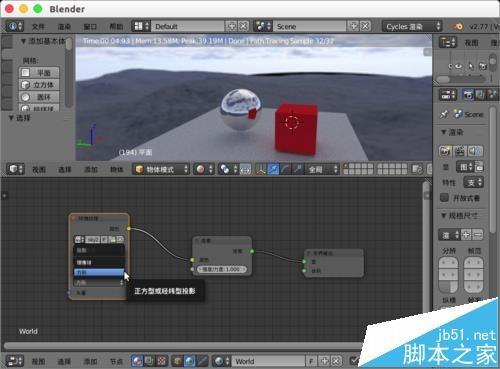This screenshot has height=369, width=500.
Task: Add a new scene with plus button
Action: tap(353, 26)
